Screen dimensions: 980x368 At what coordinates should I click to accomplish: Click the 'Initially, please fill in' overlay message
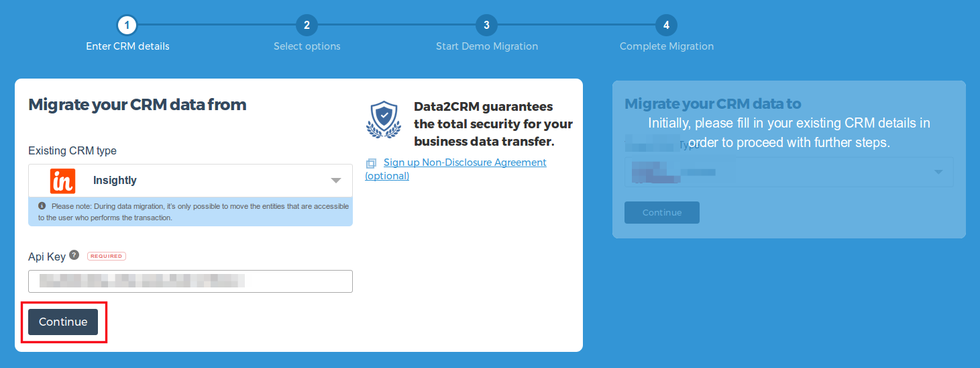click(789, 133)
